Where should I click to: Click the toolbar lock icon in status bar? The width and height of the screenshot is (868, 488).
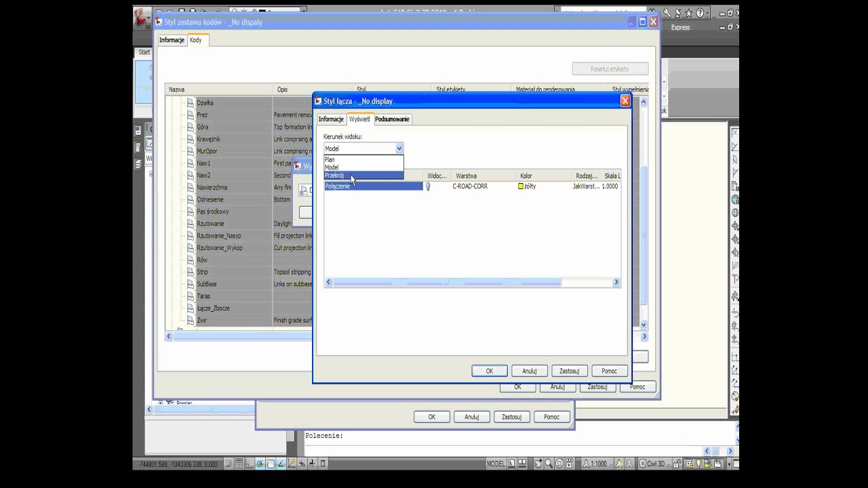[677, 464]
